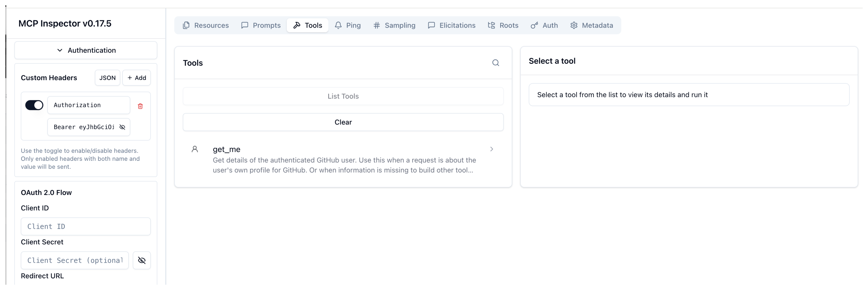Viewport: 868px width, 290px height.
Task: Reveal the Bearer token value
Action: [123, 127]
